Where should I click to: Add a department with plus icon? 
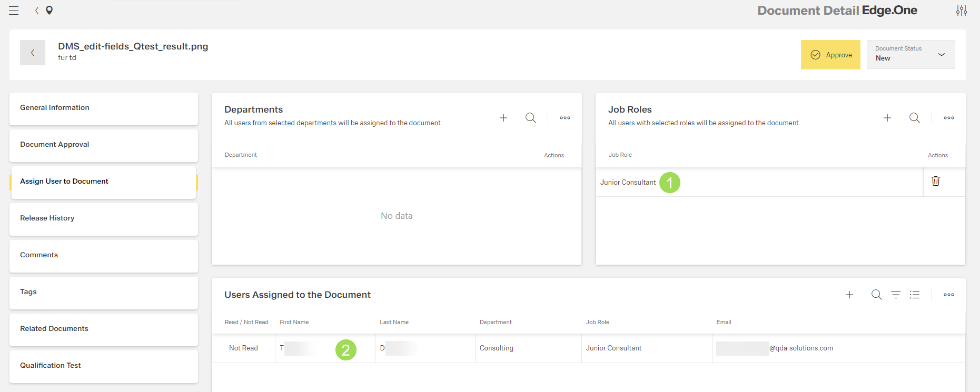pos(503,118)
